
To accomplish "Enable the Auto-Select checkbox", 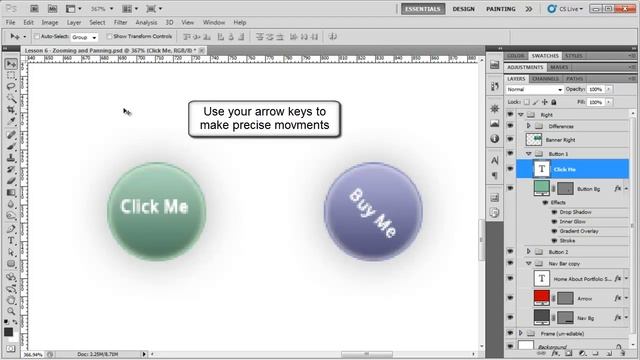I will click(x=37, y=36).
